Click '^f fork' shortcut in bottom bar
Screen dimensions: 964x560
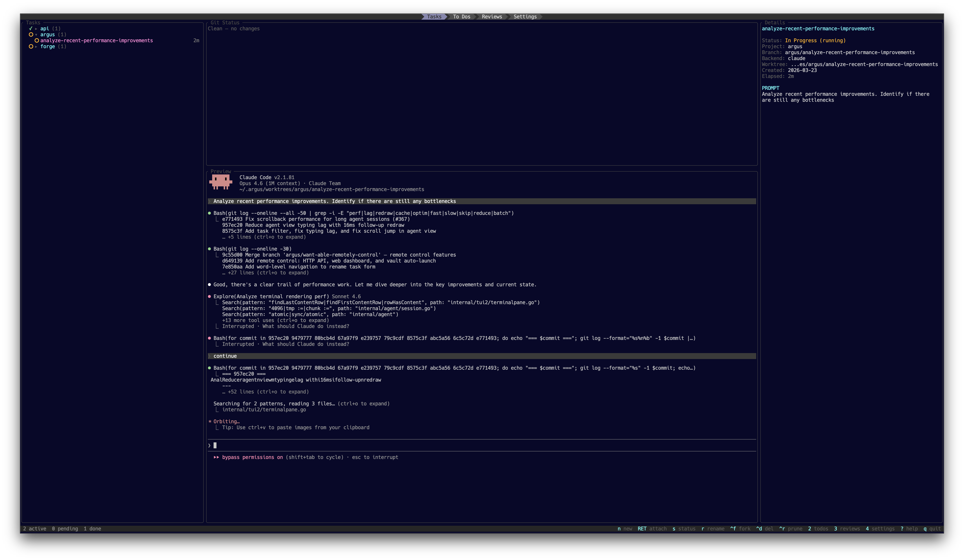[x=740, y=529]
